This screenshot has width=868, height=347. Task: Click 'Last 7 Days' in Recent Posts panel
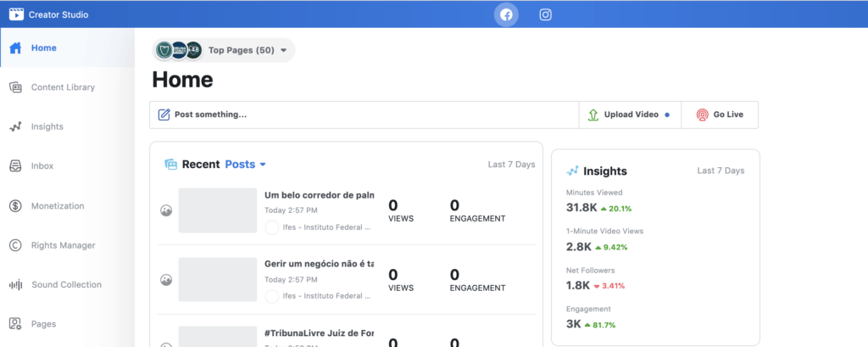tap(511, 164)
